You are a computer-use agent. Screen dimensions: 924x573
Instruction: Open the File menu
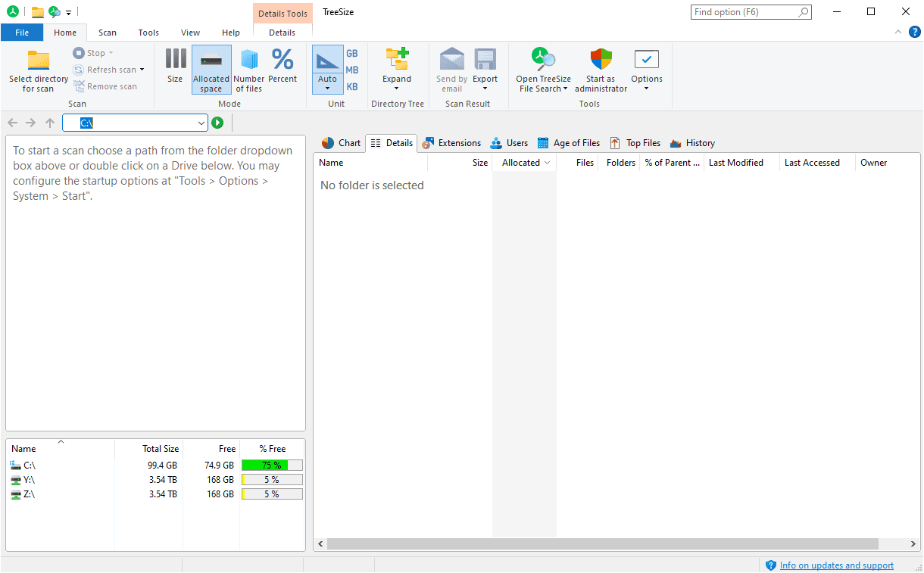point(22,33)
